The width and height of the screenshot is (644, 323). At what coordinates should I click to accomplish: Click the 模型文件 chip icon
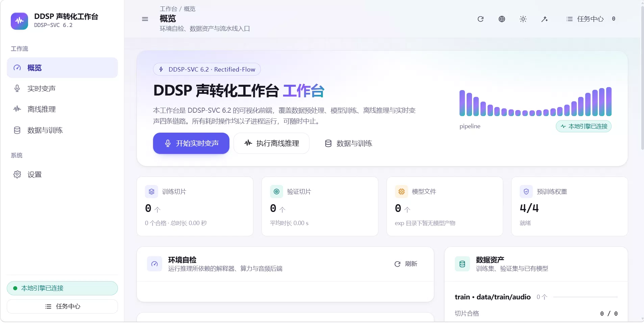coord(401,191)
